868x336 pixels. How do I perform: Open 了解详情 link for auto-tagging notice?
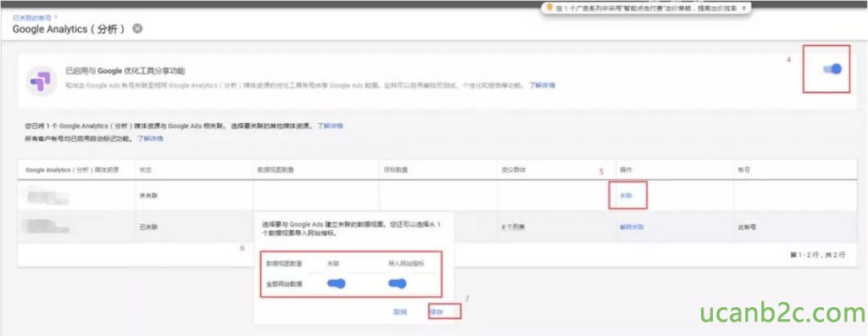151,138
